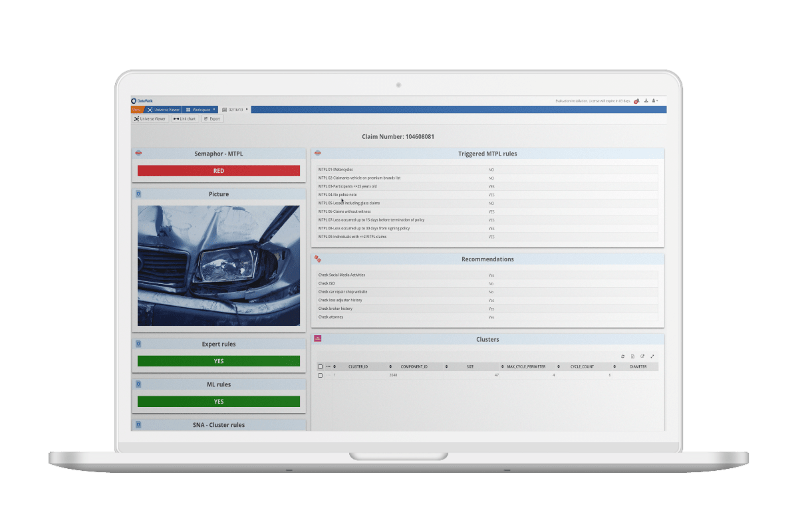The image size is (798, 532).
Task: Open Clusters table in new window
Action: click(x=642, y=356)
